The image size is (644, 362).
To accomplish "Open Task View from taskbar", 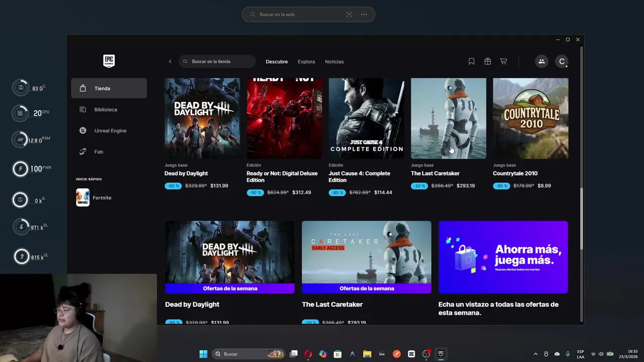I will [x=294, y=354].
